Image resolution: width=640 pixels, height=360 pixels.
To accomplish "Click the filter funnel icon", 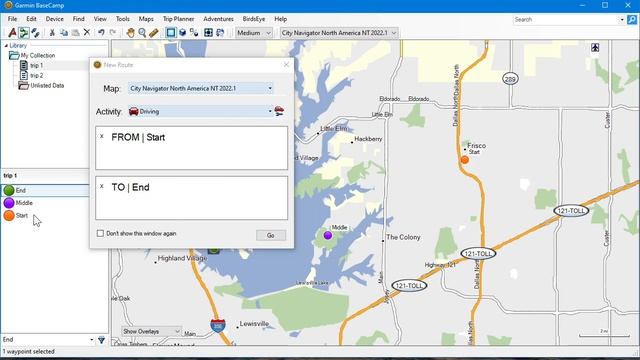I will point(101,340).
